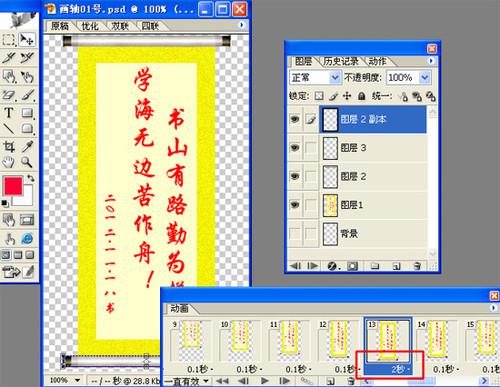Select the Eraser tool

pos(9,95)
